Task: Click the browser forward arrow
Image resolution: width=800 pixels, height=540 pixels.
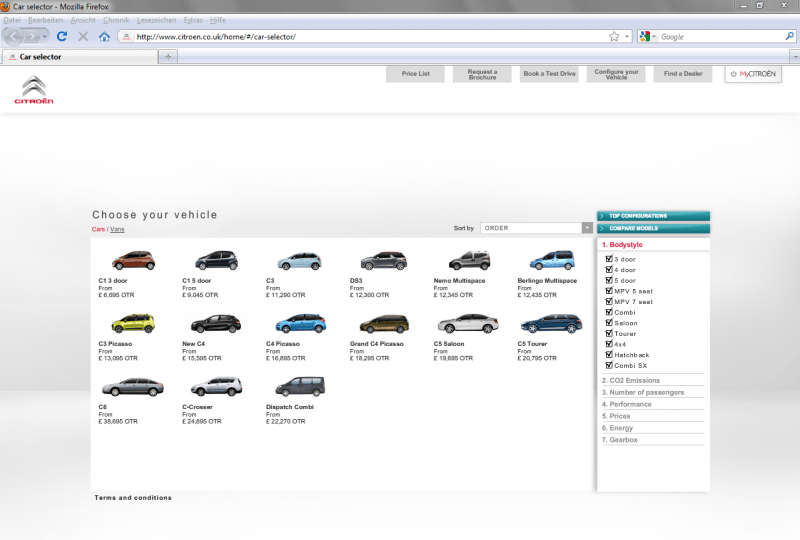Action: pyautogui.click(x=32, y=37)
